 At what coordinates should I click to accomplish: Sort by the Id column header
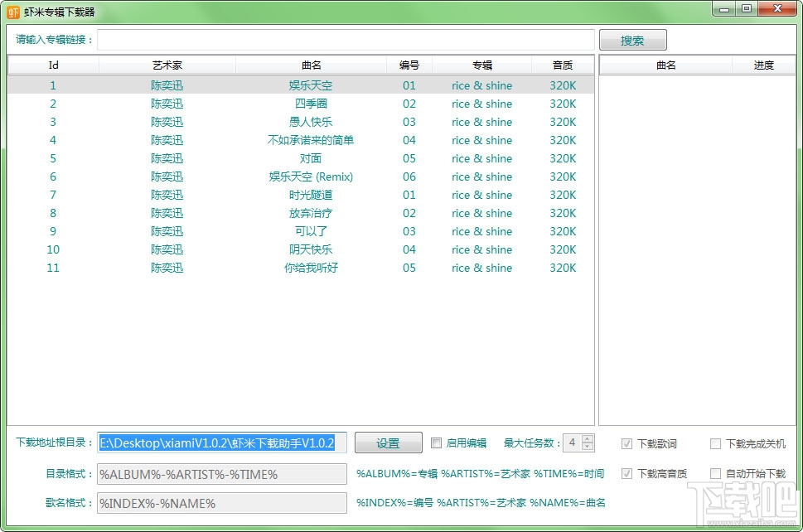click(x=53, y=65)
